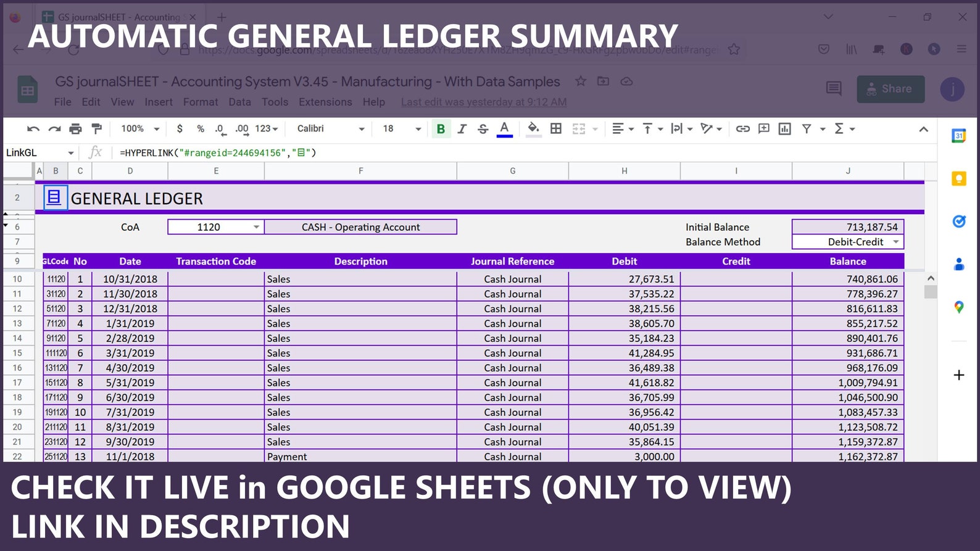Screen dimensions: 980x551
Task: Open text rotation options
Action: pos(712,128)
